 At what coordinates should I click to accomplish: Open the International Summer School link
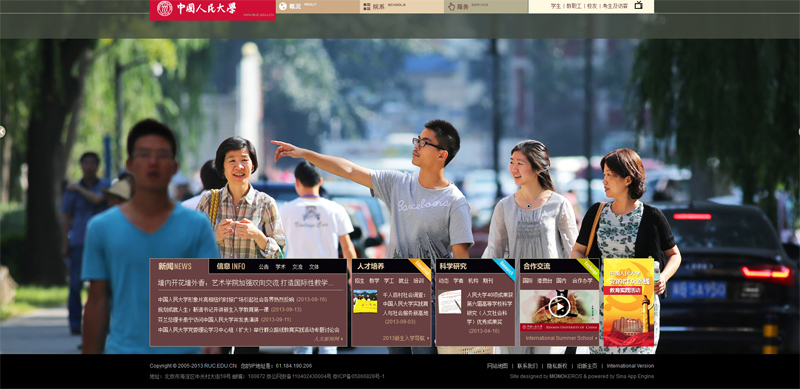pos(561,338)
